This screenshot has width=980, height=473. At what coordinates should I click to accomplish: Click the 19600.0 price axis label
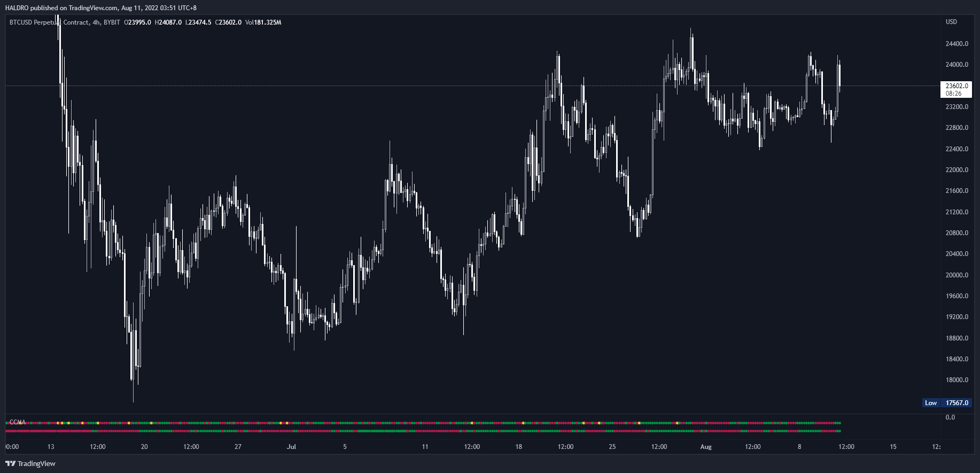pos(956,296)
